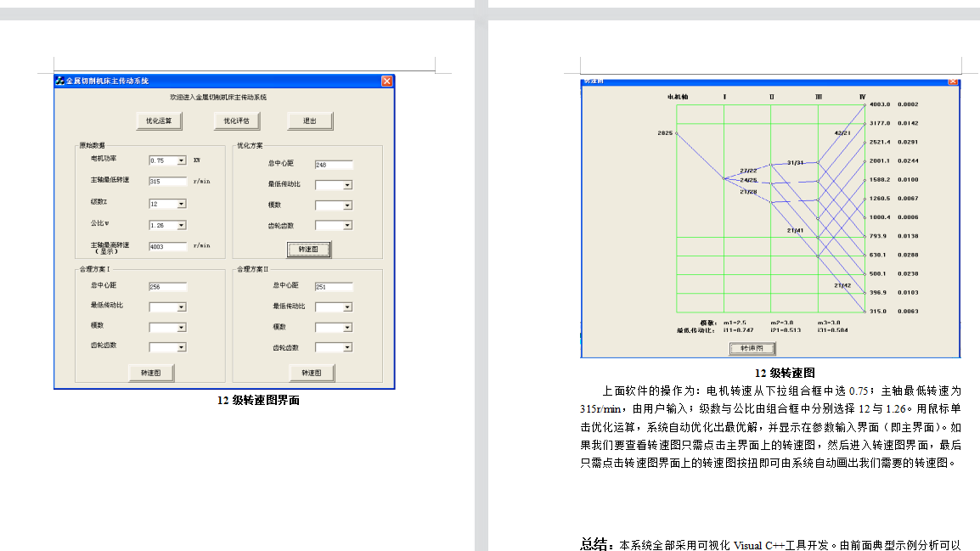Open the 级数Z dropdown showing 12
Screen dimensions: 980x551
(x=181, y=204)
